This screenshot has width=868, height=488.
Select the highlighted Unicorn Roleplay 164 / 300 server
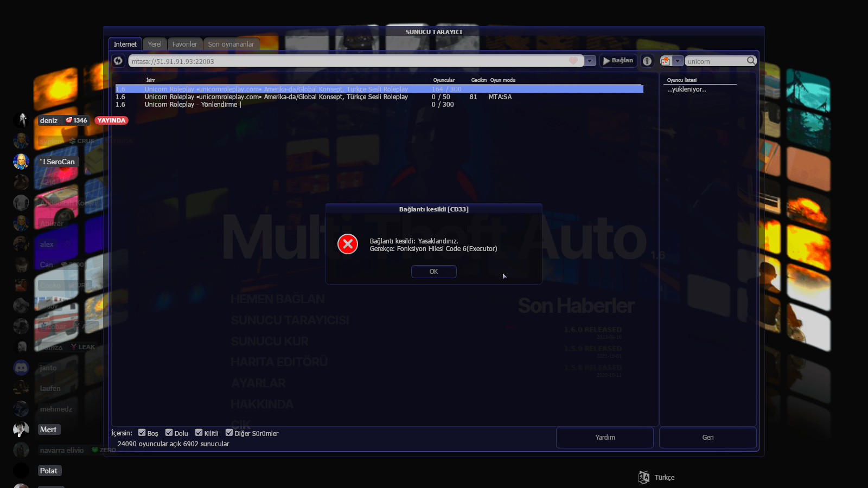(x=379, y=89)
